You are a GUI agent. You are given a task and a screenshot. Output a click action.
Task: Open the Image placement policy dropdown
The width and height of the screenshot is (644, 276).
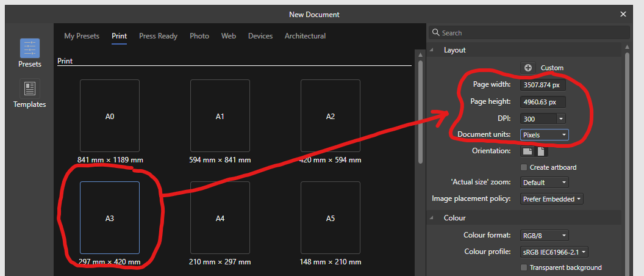(x=551, y=199)
